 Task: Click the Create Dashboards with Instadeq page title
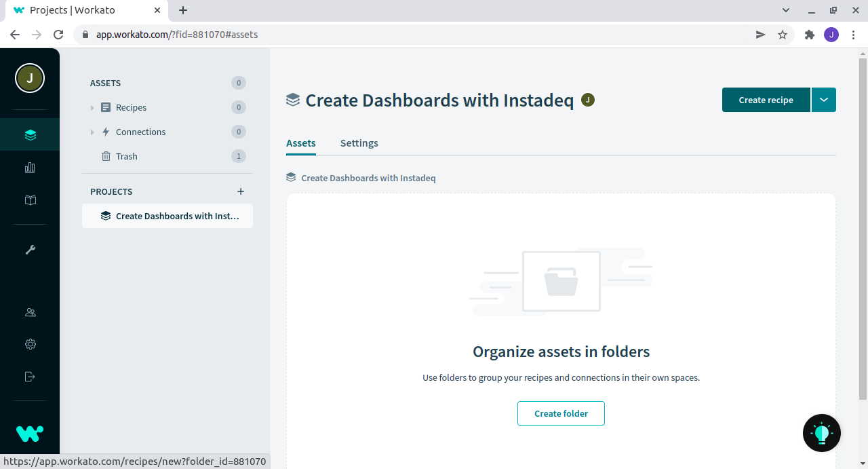pos(439,100)
